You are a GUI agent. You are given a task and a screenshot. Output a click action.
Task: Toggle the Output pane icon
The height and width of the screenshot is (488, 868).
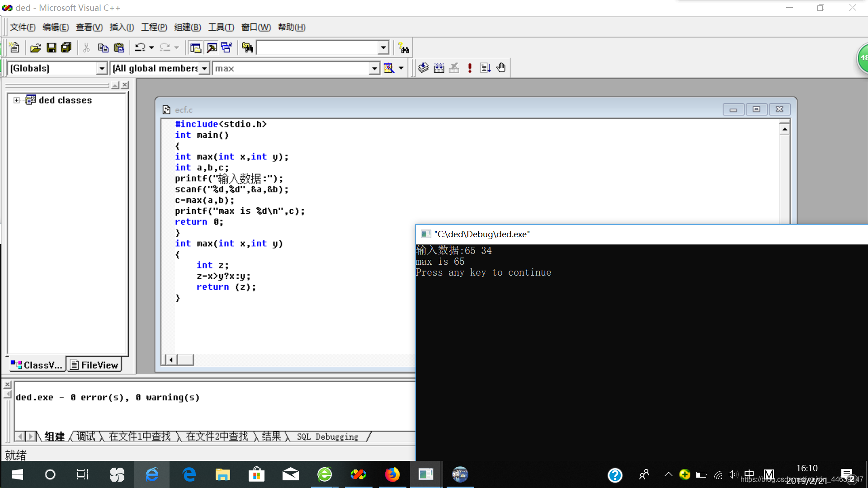(212, 47)
